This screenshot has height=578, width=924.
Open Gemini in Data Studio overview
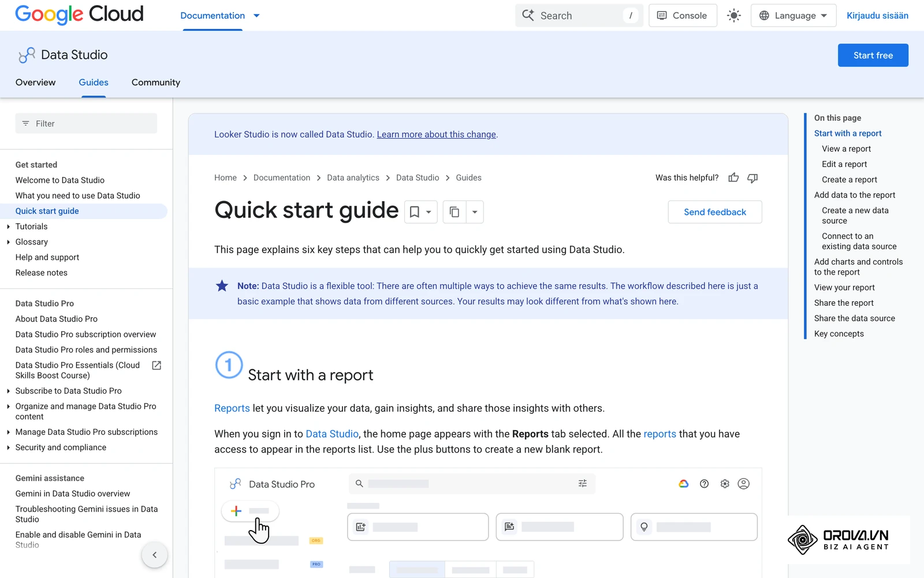point(73,494)
